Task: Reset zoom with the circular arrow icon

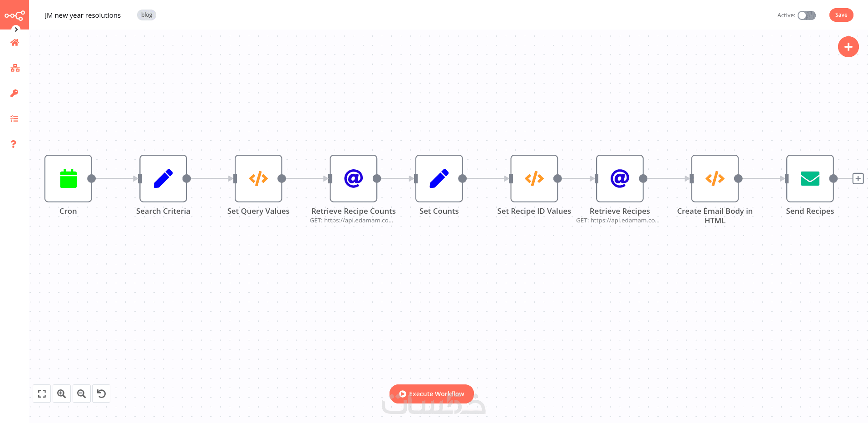Action: click(102, 393)
